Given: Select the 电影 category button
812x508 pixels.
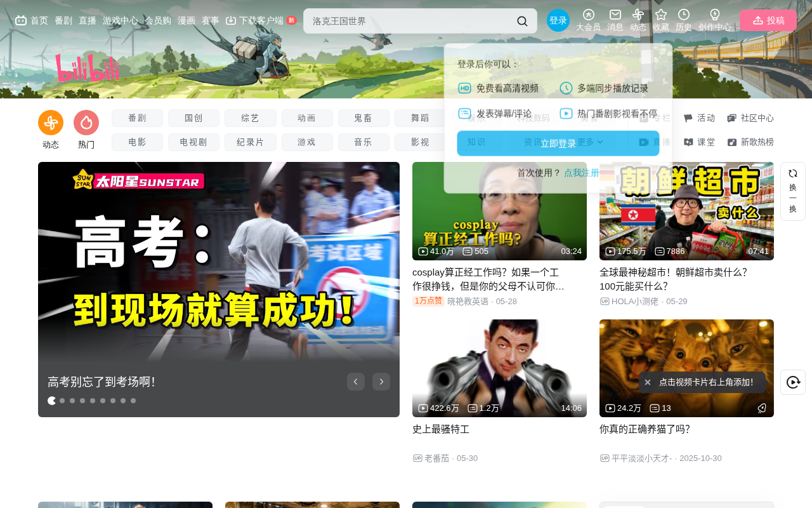Looking at the screenshot, I should pyautogui.click(x=137, y=142).
